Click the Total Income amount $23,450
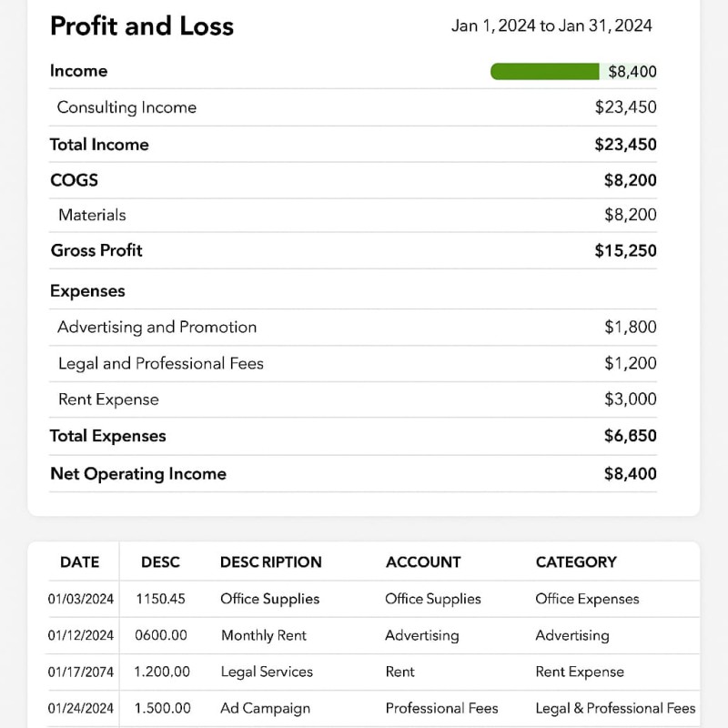This screenshot has width=728, height=728. [x=625, y=145]
